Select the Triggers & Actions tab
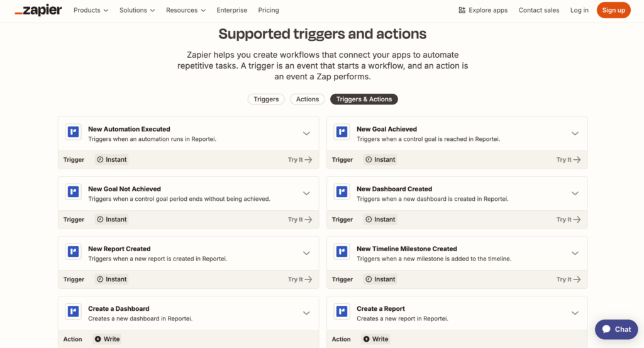The height and width of the screenshot is (348, 644). (364, 99)
